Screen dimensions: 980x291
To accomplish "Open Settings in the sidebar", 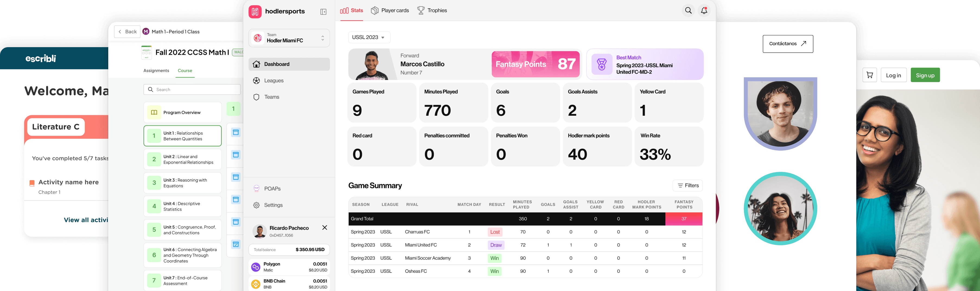I will tap(289, 205).
